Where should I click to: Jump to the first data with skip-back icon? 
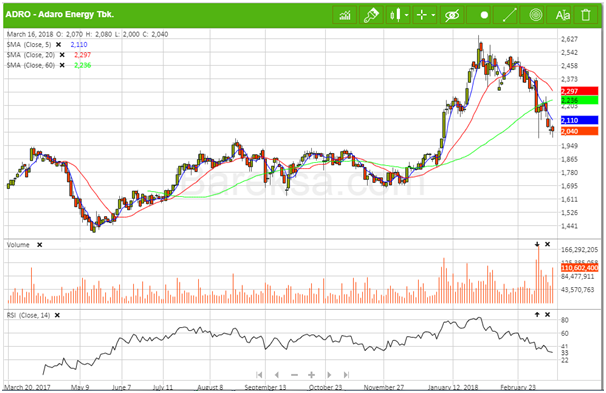pyautogui.click(x=259, y=375)
